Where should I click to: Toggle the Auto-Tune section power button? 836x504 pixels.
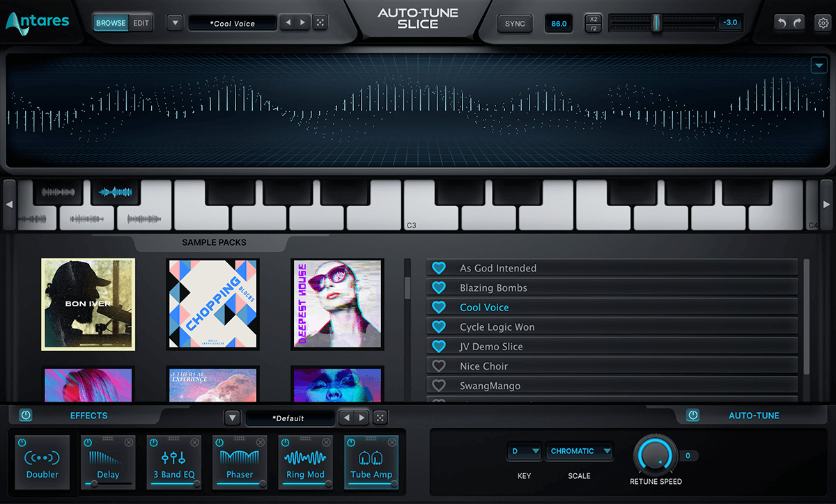pyautogui.click(x=693, y=416)
